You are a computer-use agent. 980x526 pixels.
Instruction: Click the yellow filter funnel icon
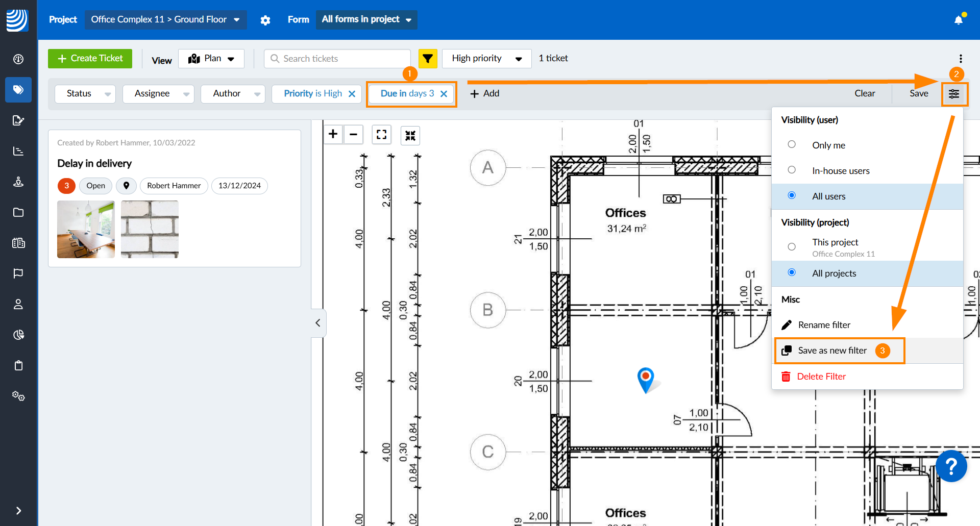pyautogui.click(x=428, y=59)
